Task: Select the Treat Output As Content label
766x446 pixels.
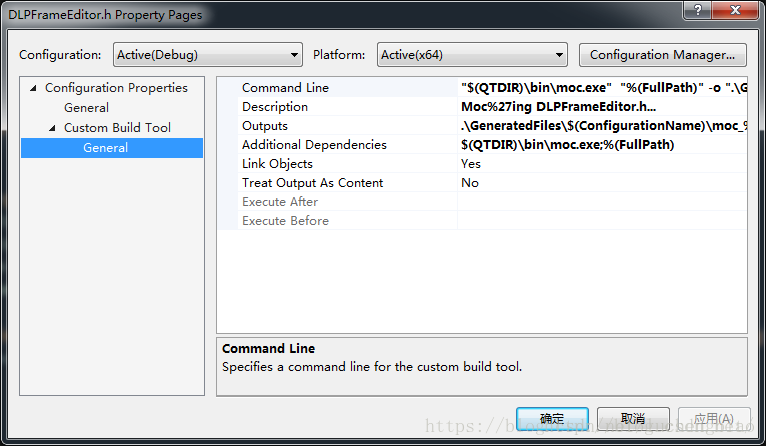Action: 313,183
